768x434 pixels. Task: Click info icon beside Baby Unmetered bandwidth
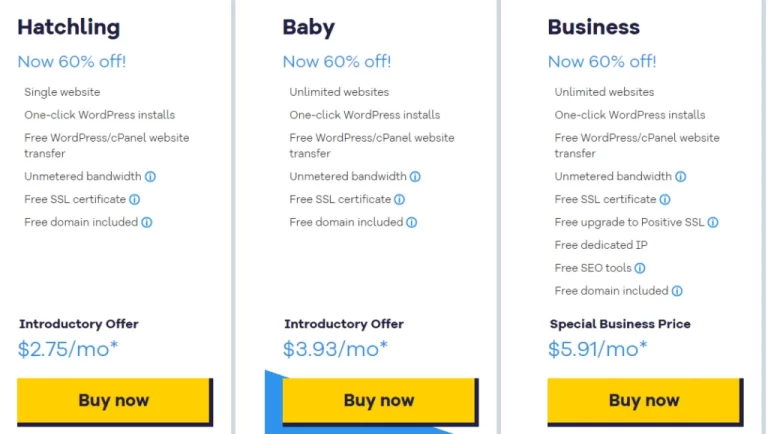pyautogui.click(x=415, y=177)
